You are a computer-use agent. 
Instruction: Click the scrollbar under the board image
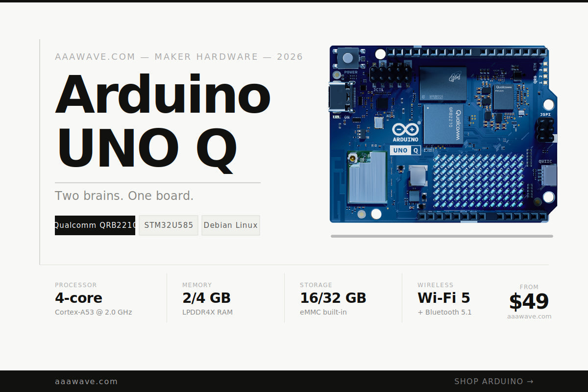[442, 236]
